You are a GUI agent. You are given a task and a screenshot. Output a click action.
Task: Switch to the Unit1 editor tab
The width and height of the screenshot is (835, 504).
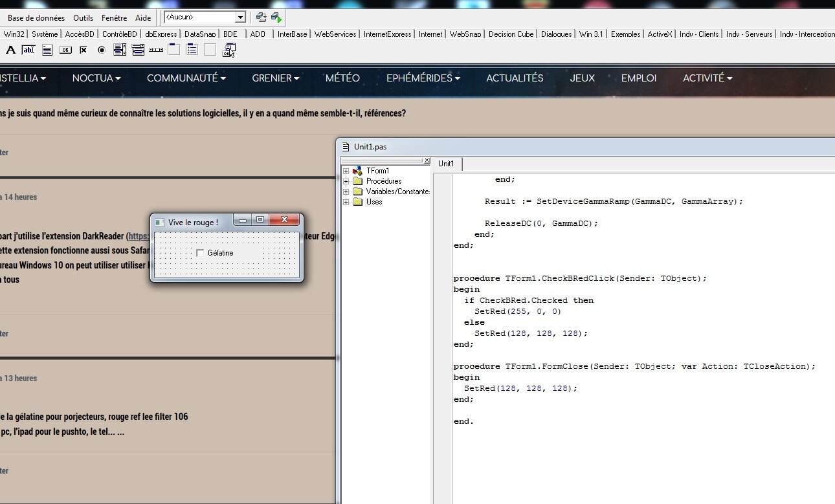coord(447,164)
